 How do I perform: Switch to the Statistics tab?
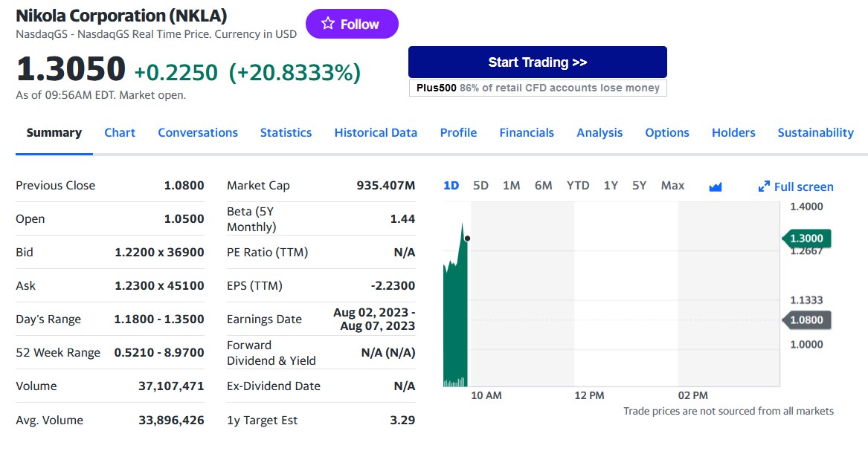tap(286, 132)
